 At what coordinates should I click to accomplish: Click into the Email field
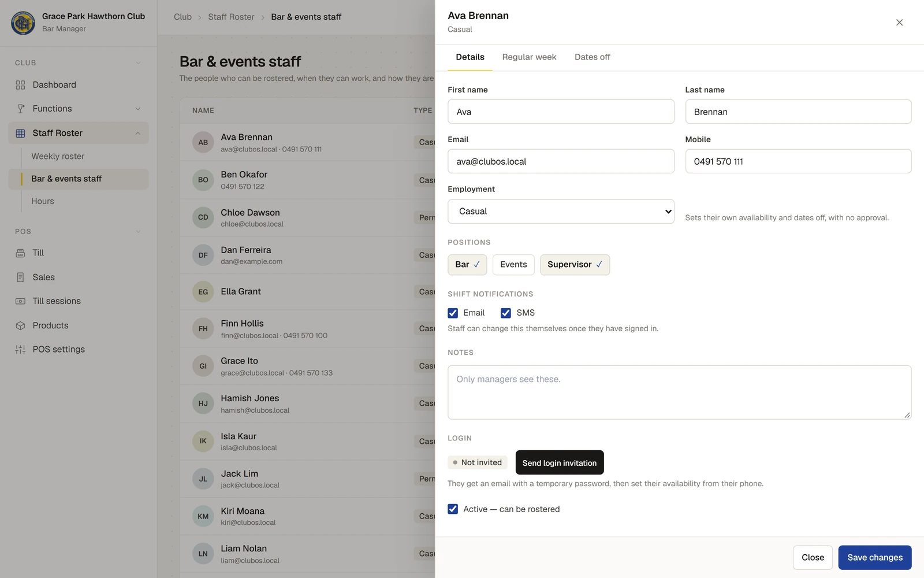click(x=561, y=161)
